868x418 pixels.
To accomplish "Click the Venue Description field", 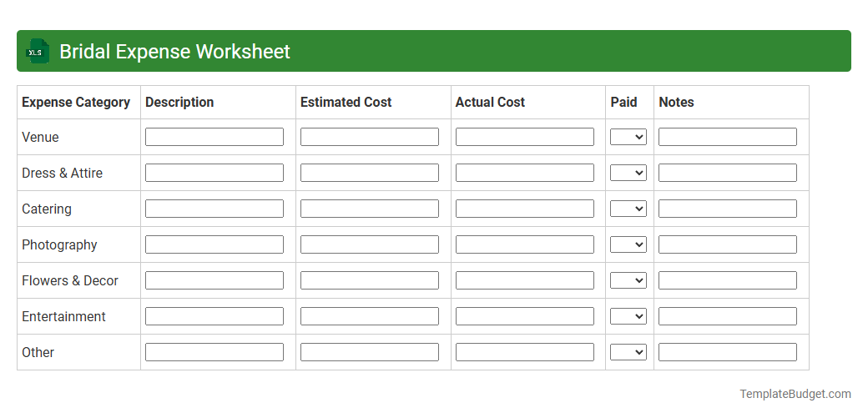I will [x=214, y=137].
